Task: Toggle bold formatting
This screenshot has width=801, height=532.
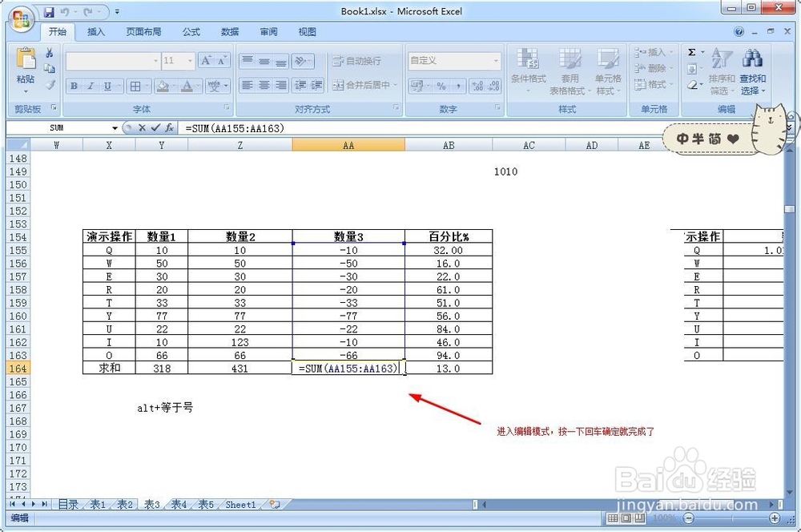Action: click(73, 86)
